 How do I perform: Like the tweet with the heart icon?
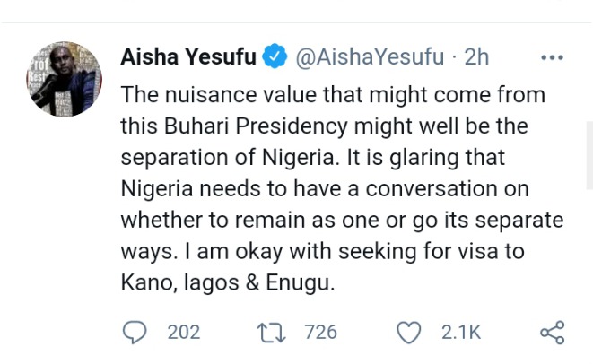point(408,333)
